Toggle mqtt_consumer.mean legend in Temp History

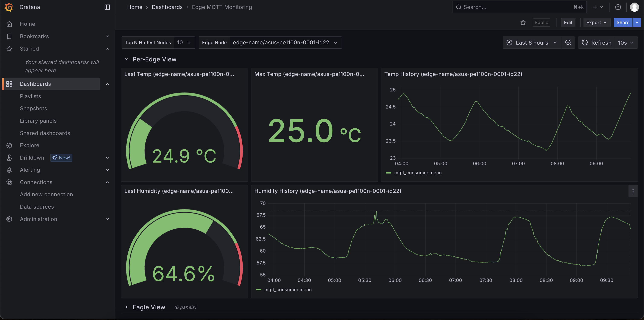pyautogui.click(x=417, y=173)
